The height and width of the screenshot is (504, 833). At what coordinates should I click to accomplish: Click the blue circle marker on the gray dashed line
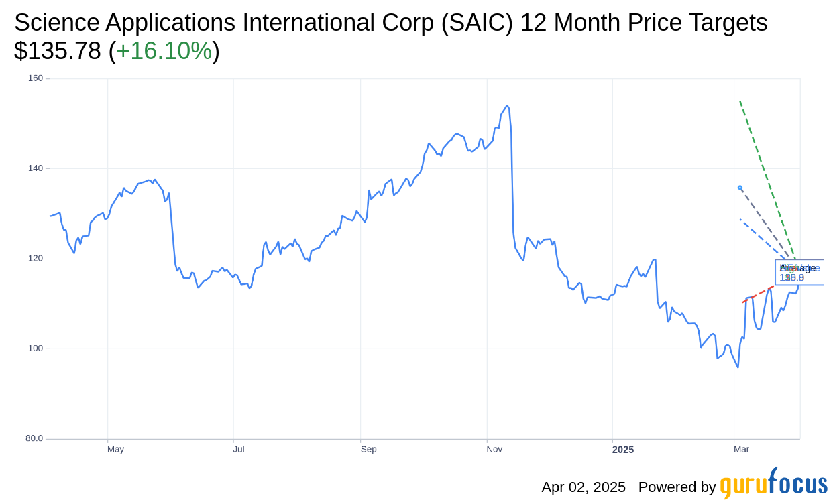coord(740,188)
